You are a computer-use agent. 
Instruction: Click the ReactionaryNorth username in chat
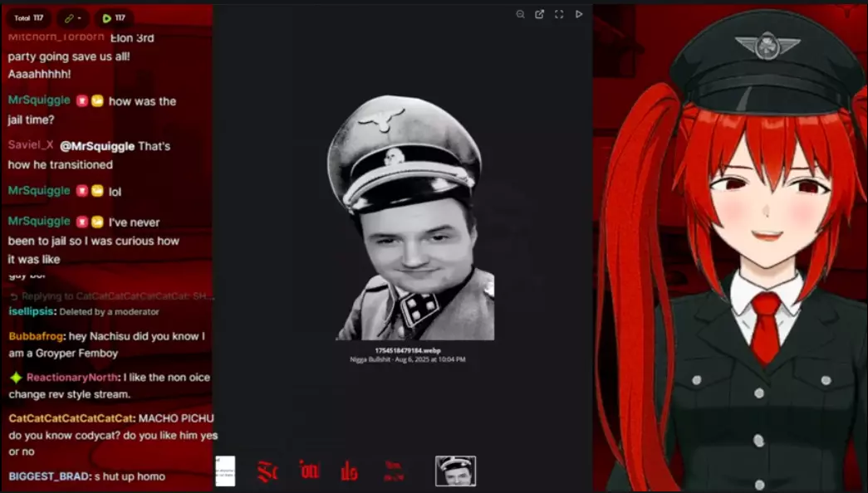[x=72, y=378]
